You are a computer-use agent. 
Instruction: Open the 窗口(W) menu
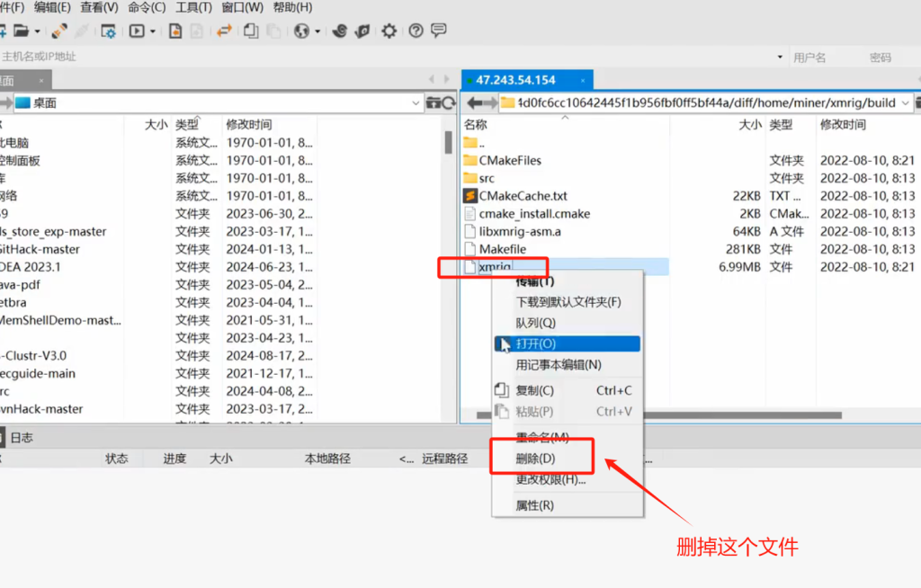(243, 7)
